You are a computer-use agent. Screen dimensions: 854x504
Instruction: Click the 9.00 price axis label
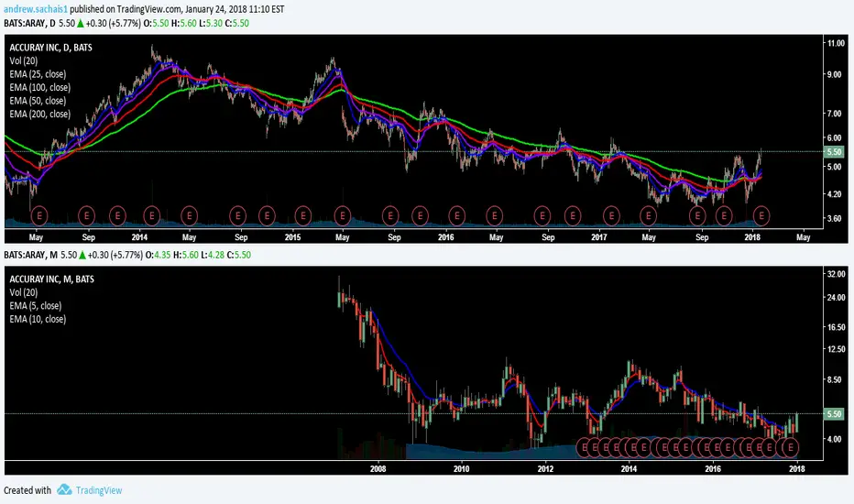tap(835, 74)
